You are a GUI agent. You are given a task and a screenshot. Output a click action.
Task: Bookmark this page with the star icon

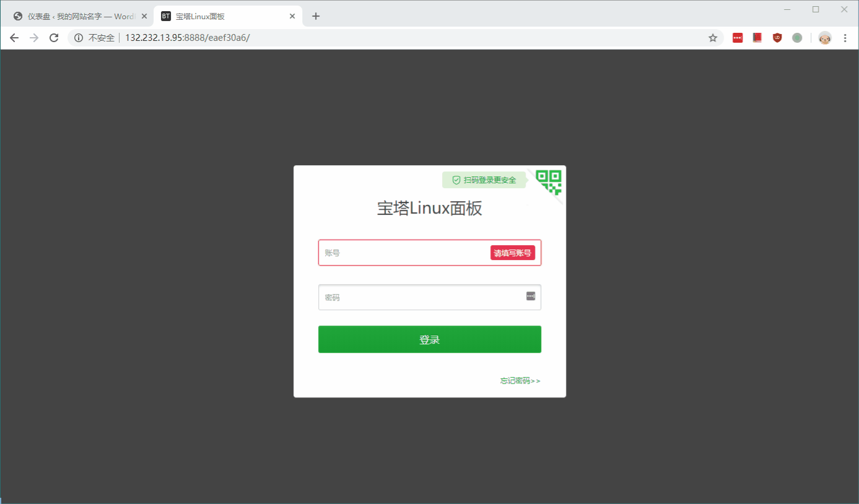(713, 38)
